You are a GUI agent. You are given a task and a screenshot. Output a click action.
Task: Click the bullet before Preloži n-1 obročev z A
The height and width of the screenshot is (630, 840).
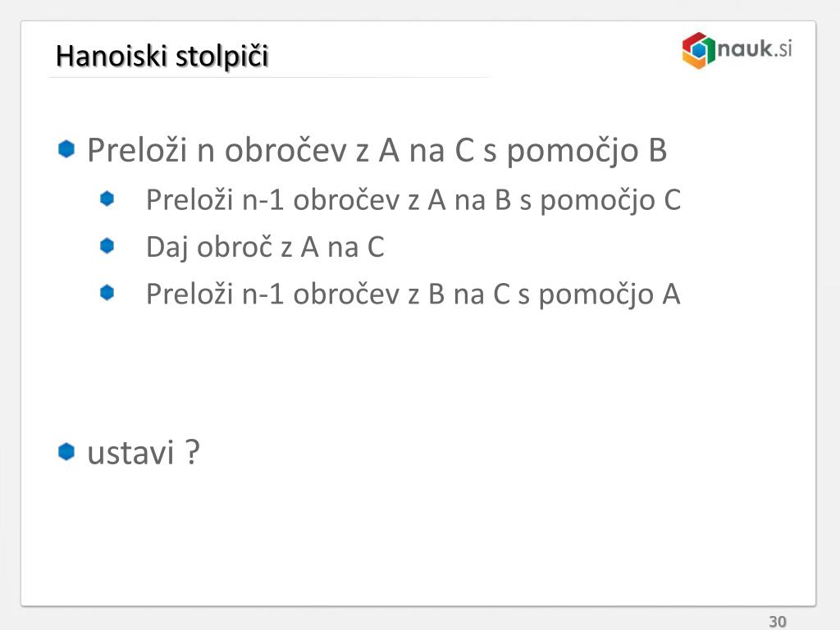click(107, 199)
